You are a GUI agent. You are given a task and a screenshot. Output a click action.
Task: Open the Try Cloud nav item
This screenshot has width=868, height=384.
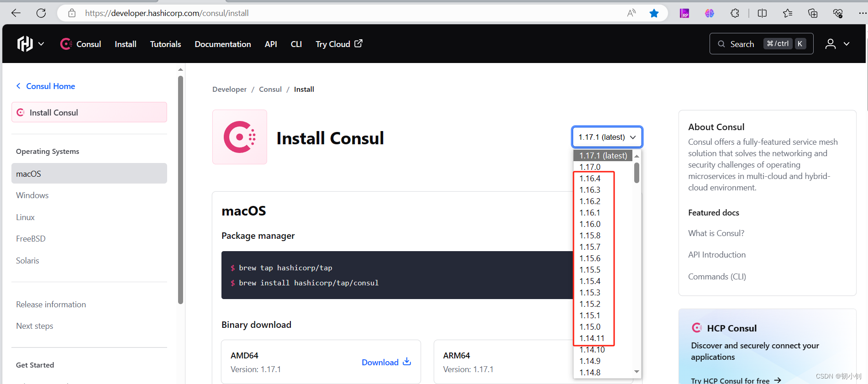[x=339, y=44]
